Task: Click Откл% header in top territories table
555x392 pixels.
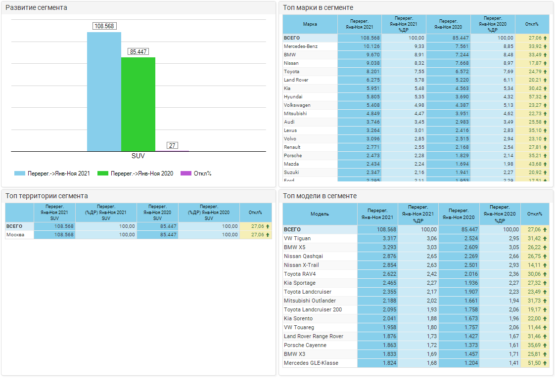Action: coord(255,213)
